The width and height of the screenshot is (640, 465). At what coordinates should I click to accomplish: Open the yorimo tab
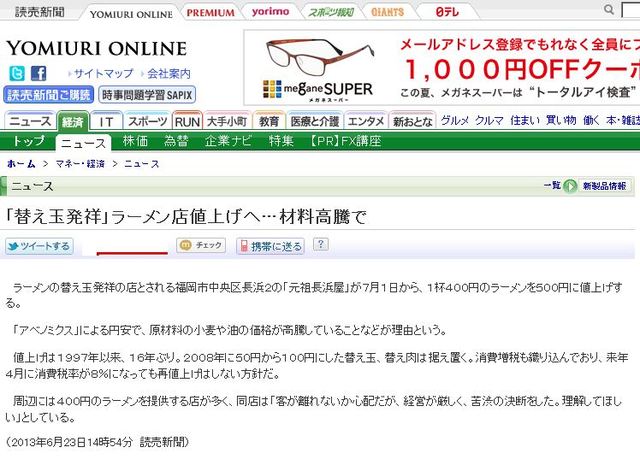[270, 13]
